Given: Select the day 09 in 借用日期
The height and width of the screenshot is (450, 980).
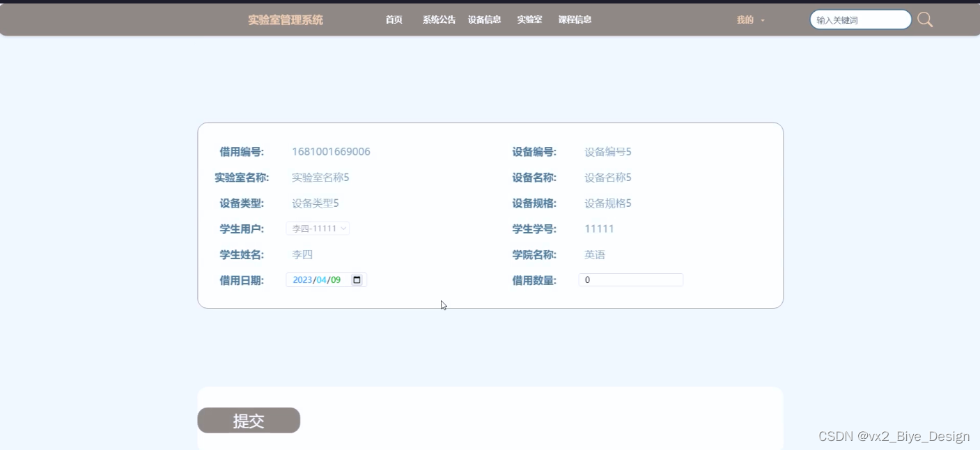Looking at the screenshot, I should [336, 280].
